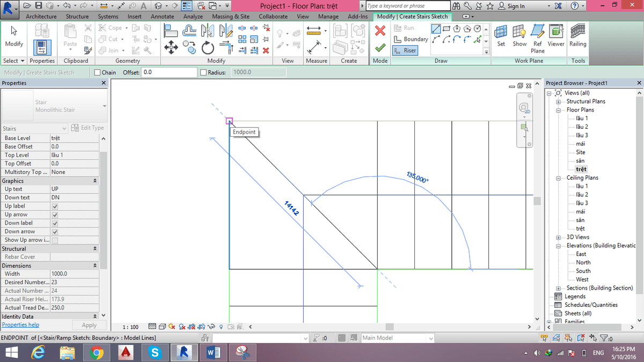Collapse the Ceiling Plans tree node
This screenshot has height=362, width=644.
pos(559,178)
